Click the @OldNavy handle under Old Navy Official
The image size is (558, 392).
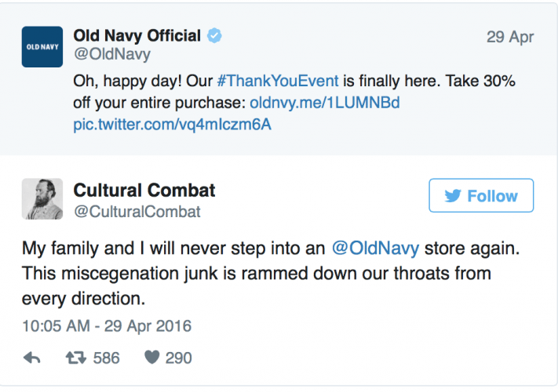(112, 55)
